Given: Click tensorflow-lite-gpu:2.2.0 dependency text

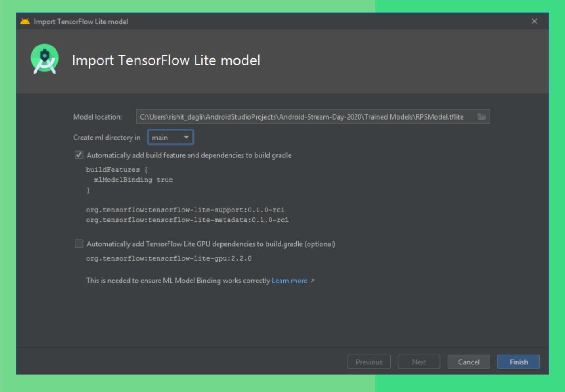Looking at the screenshot, I should (169, 259).
